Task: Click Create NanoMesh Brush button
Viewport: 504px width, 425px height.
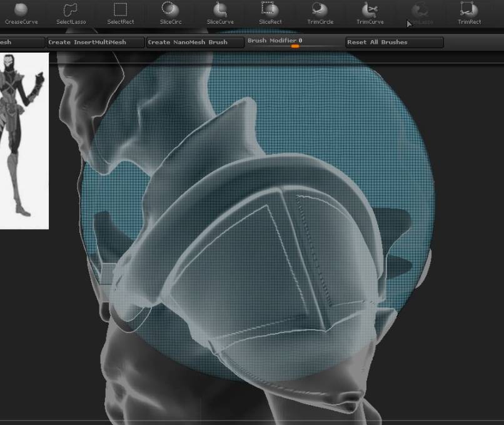Action: tap(195, 43)
